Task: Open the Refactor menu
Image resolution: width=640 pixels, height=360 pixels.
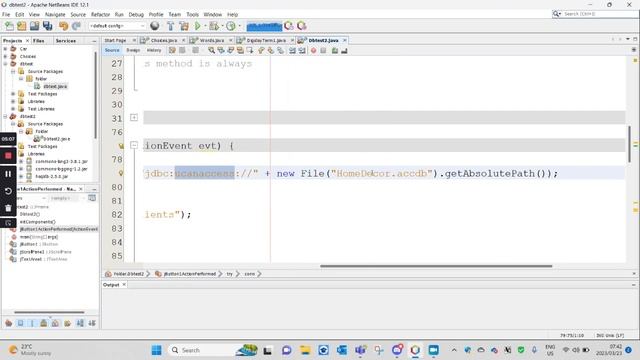Action: [100, 14]
